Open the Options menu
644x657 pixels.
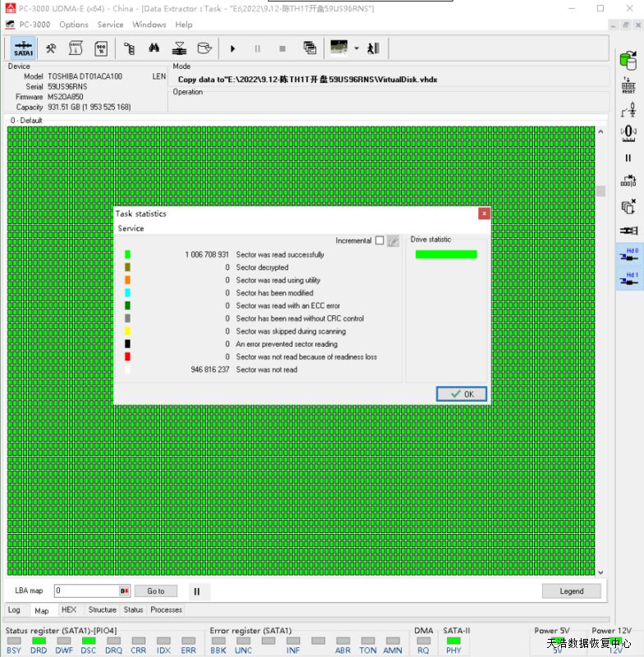click(74, 25)
